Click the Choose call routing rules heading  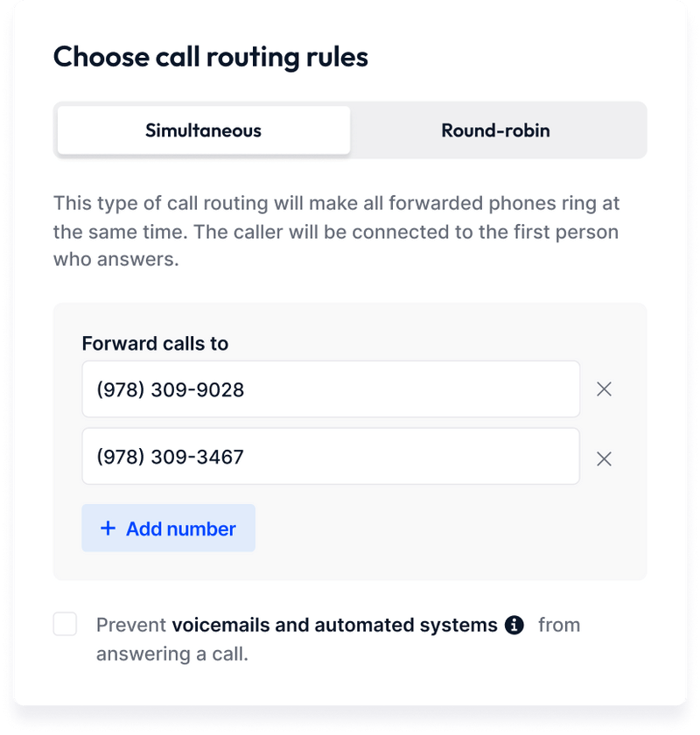coord(210,57)
